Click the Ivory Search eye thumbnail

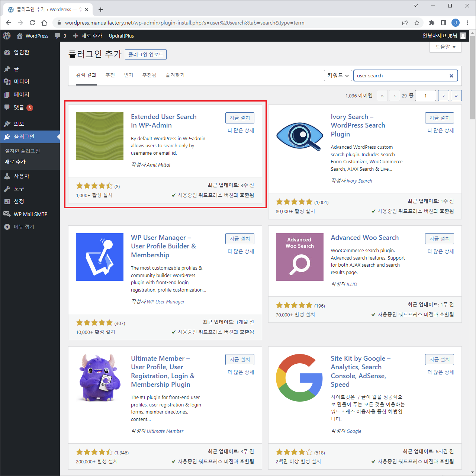click(300, 136)
